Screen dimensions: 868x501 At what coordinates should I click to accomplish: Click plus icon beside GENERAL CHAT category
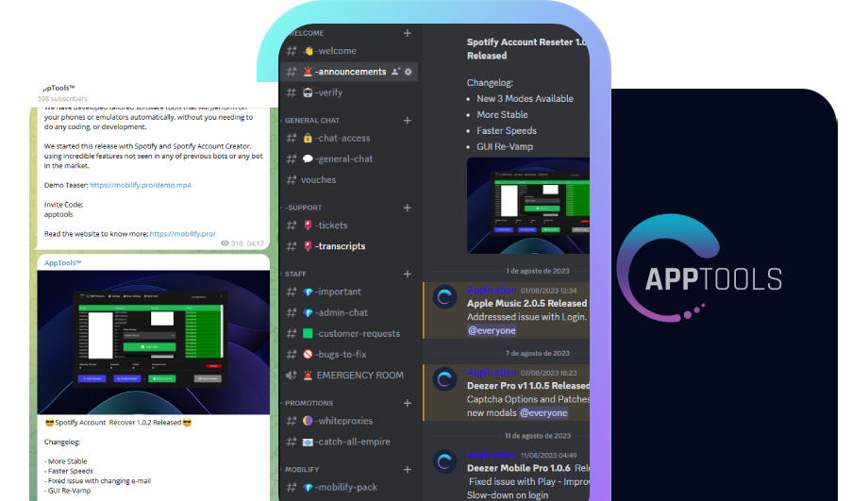pyautogui.click(x=408, y=121)
